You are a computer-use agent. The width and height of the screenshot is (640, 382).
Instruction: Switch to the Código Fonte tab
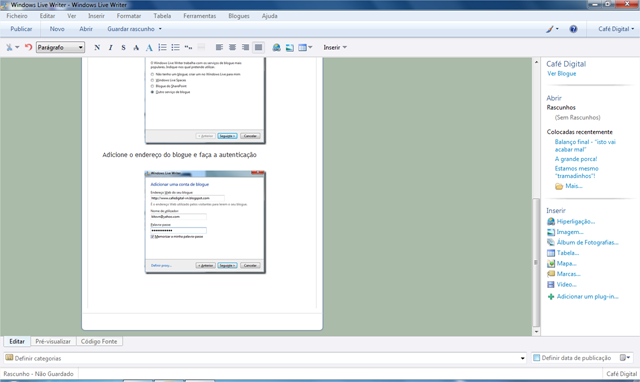(99, 341)
